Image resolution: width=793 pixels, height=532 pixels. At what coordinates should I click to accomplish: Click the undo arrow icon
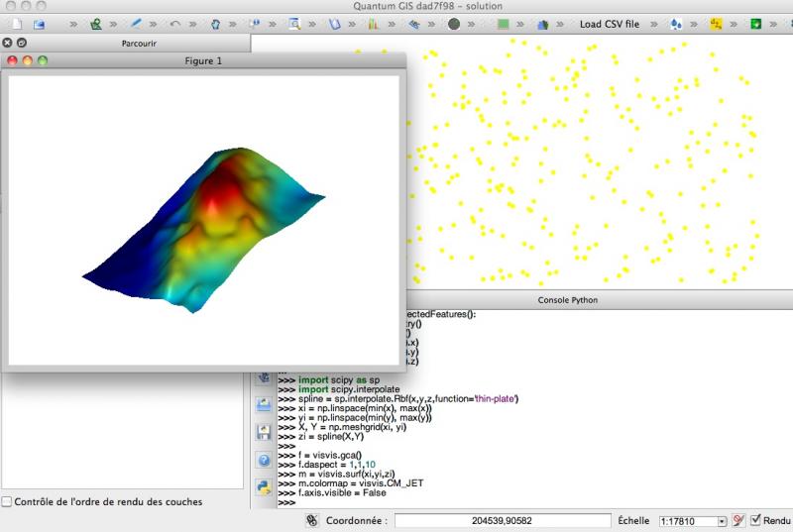(x=175, y=24)
